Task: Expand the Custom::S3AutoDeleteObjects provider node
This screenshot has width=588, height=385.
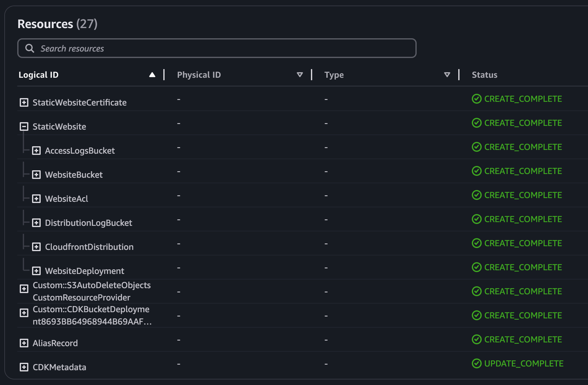Action: click(24, 289)
